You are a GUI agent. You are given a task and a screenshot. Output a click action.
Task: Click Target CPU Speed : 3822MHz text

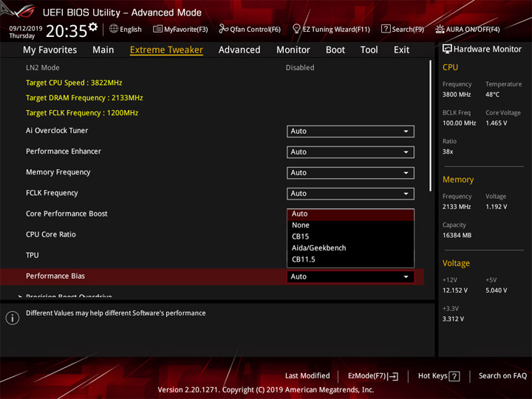click(74, 83)
